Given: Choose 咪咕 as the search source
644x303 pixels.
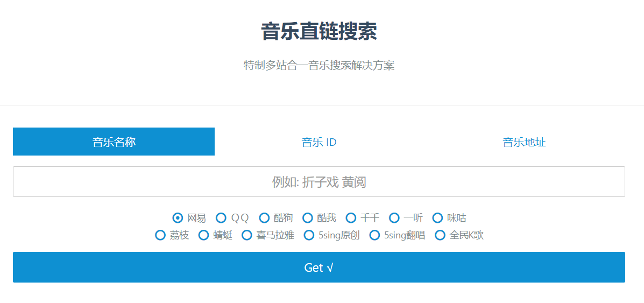Looking at the screenshot, I should tap(437, 217).
